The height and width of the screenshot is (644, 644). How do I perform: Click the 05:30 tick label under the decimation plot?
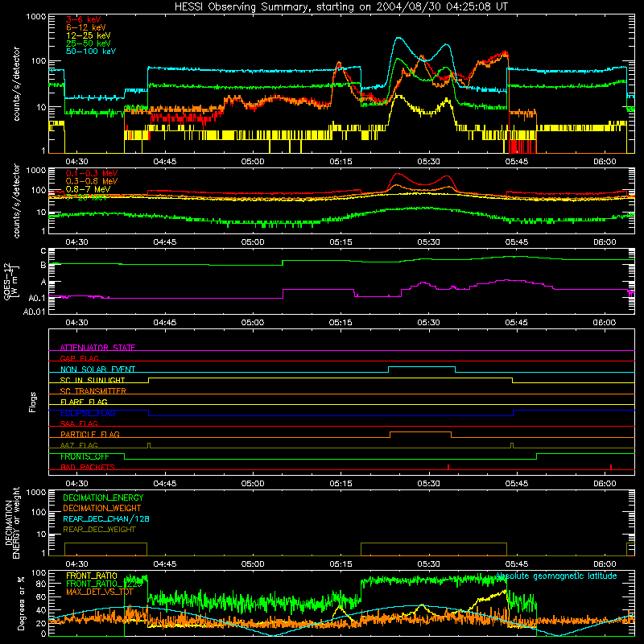pos(429,564)
